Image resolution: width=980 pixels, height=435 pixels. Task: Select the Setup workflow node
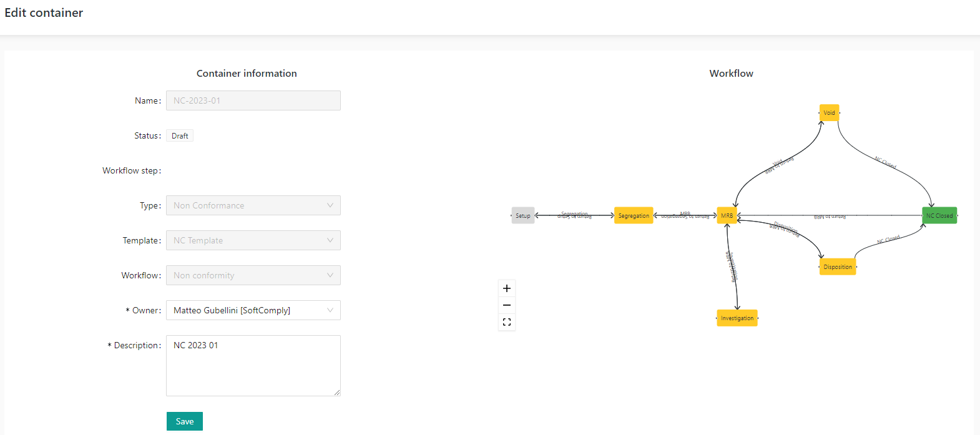(x=523, y=216)
